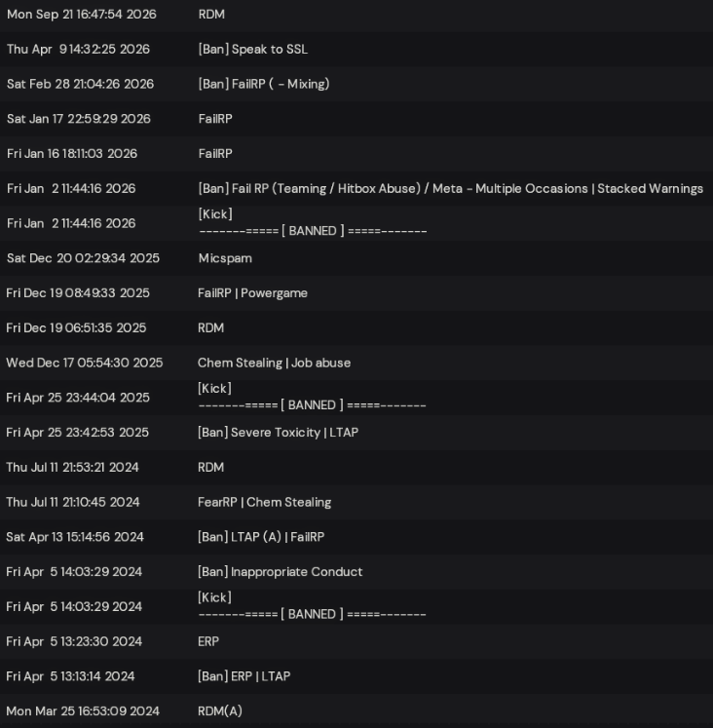
Task: Click the FailRP | Powergame entry
Action: pos(356,293)
